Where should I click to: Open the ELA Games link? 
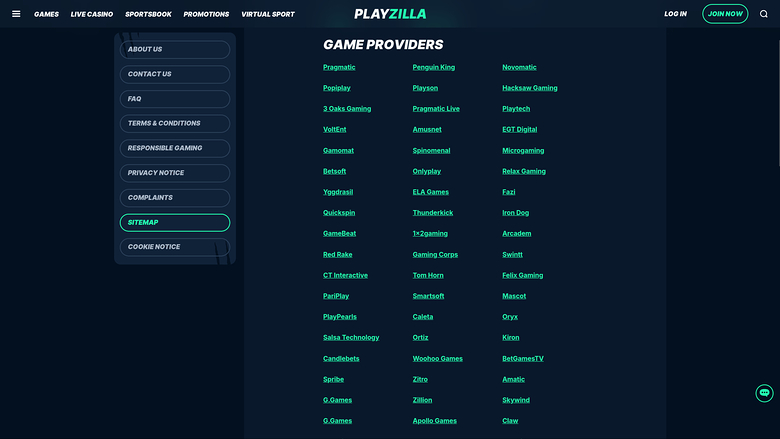pos(430,192)
